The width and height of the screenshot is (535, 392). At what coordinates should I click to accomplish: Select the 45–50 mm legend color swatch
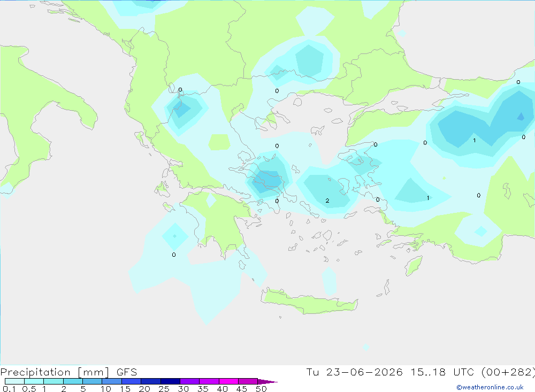tap(248, 381)
